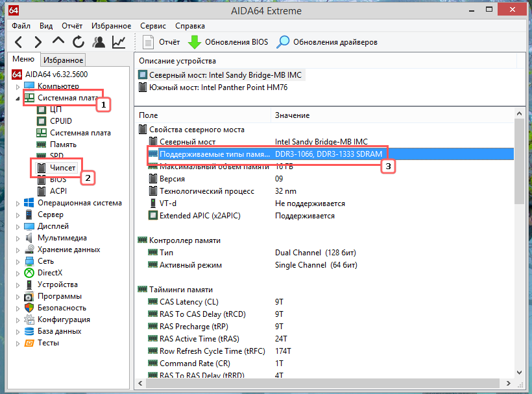Click the Сервер tower icon
Image resolution: width=532 pixels, height=394 pixels.
coord(29,214)
